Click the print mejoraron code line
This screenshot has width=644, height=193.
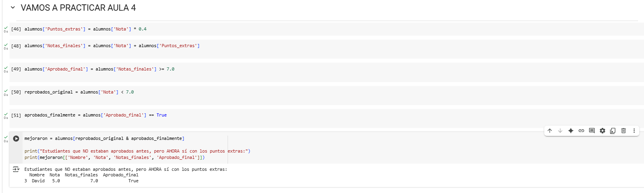point(114,157)
